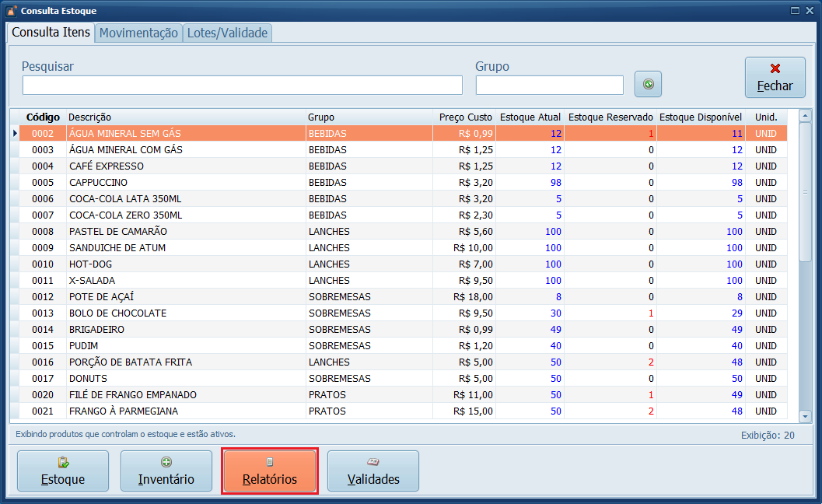Select the Consulta Itens tab

tap(51, 33)
